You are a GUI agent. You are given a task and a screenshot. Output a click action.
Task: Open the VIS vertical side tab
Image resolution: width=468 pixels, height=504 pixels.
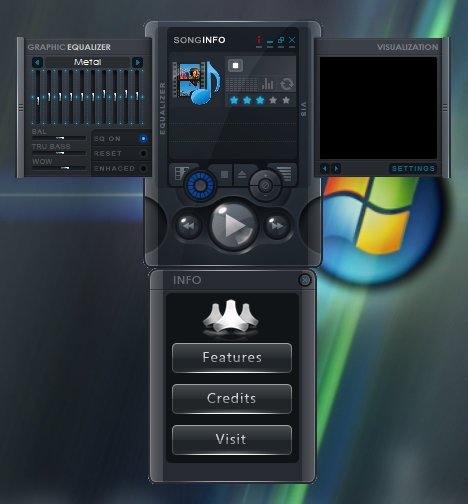point(303,109)
